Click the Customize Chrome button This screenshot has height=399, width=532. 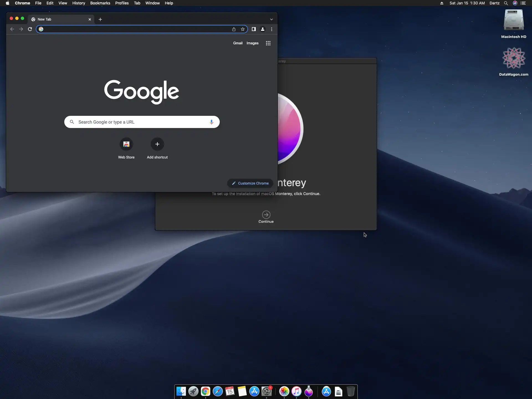(x=250, y=183)
